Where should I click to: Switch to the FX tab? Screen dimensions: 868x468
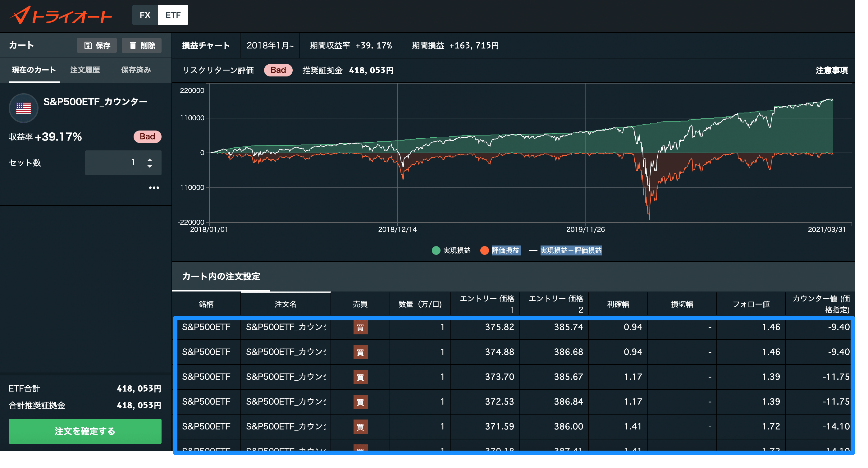[x=145, y=15]
